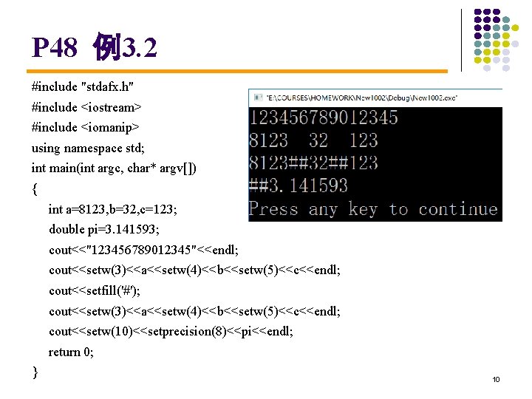Click the decorative colored dots graphic

click(497, 40)
